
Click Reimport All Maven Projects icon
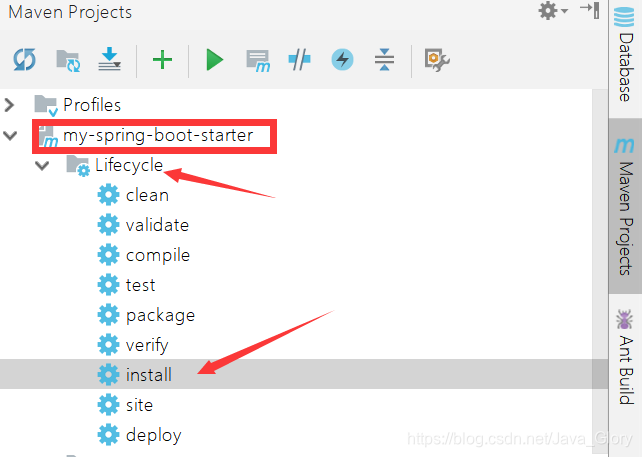(x=25, y=60)
